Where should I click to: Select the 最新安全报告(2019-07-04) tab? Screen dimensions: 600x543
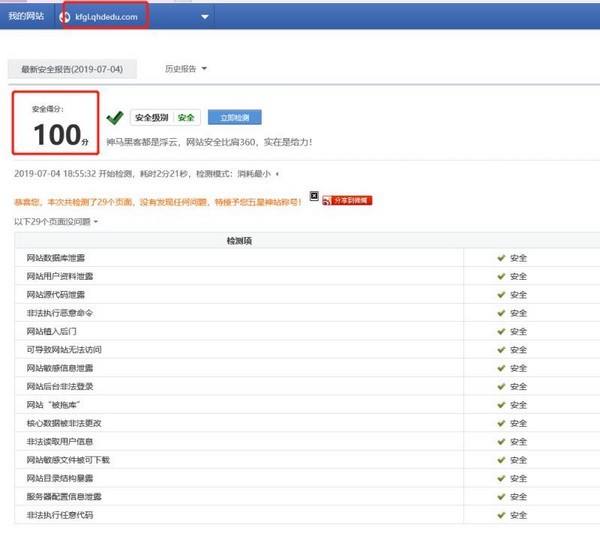(x=72, y=69)
